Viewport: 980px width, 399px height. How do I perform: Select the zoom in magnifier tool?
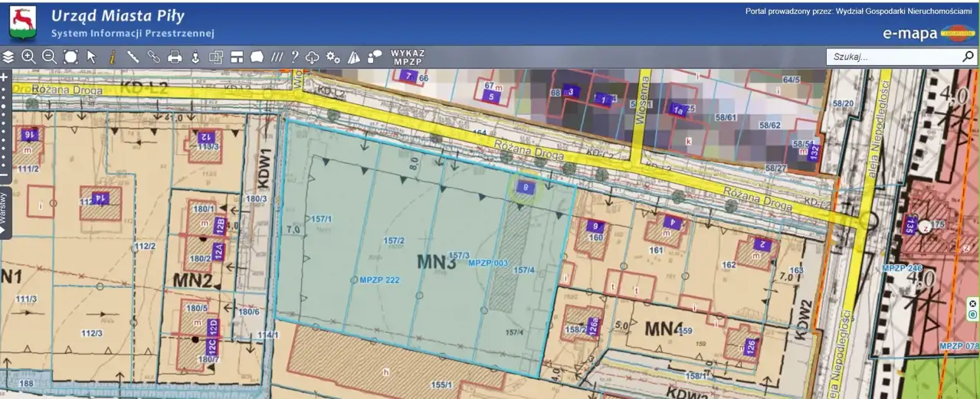click(28, 57)
